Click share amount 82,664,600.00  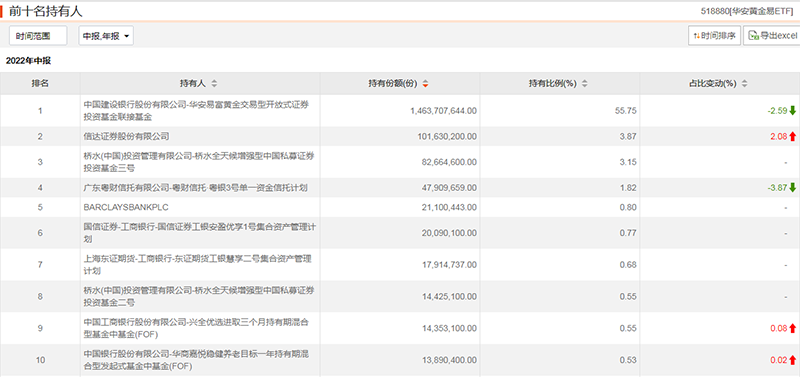click(449, 162)
